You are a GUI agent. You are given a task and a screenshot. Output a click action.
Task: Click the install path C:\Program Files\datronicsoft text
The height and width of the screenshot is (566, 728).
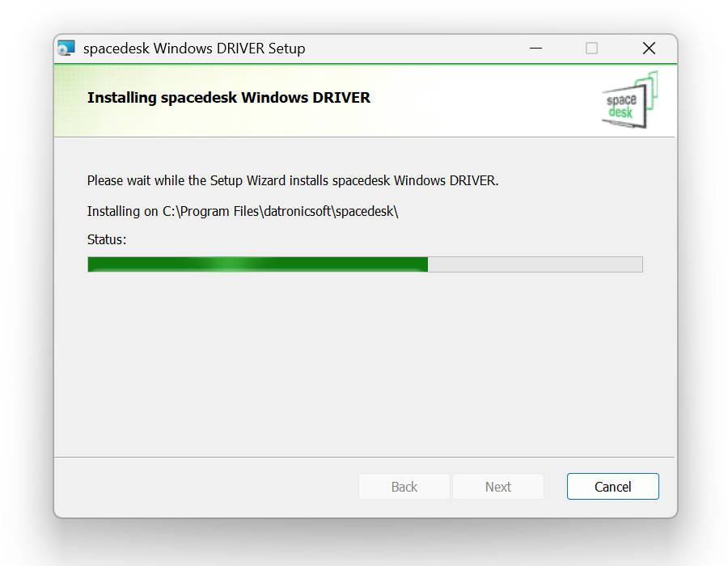point(280,212)
